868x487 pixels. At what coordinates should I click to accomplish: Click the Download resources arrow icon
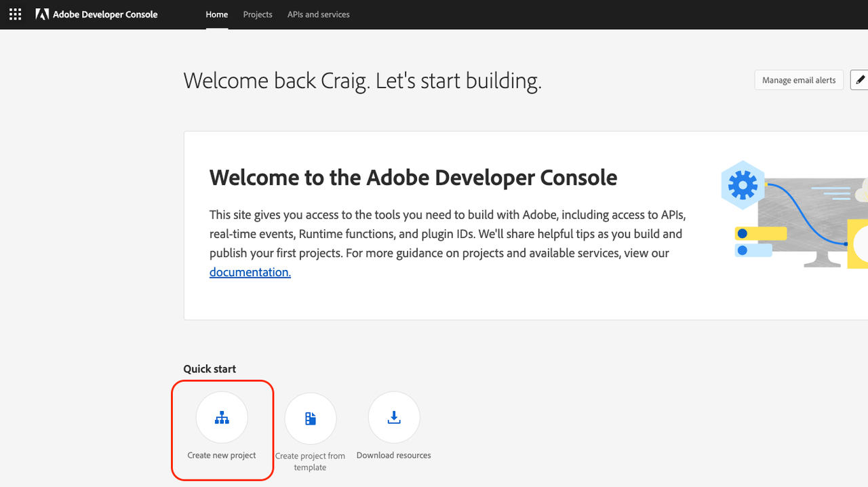coord(394,418)
